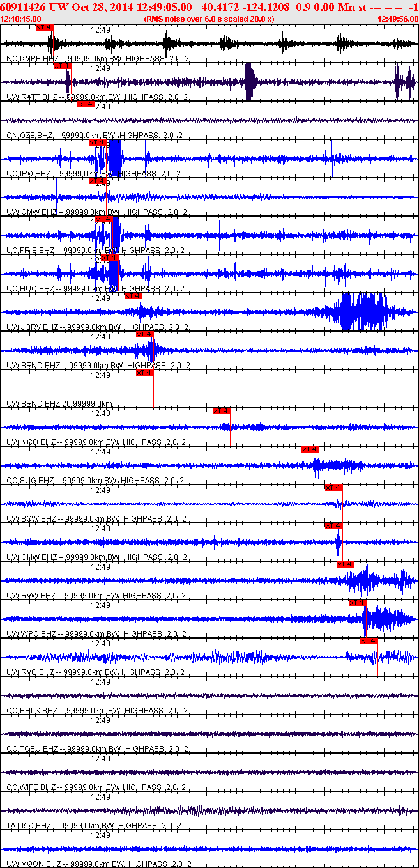Screen dimensions: 419x868
Task: Click the red pick marker on the WPO trace
Action: [x=357, y=603]
